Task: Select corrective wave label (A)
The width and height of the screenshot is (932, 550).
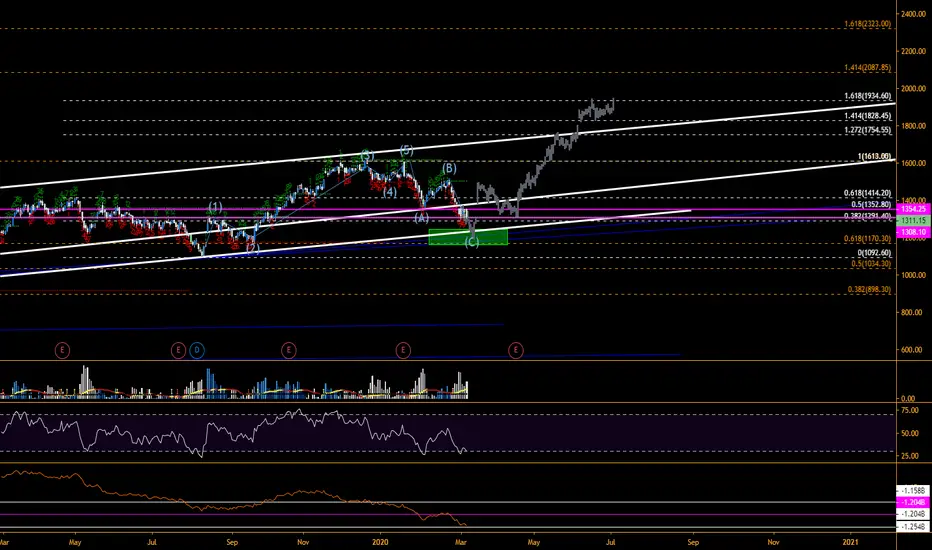Action: 421,218
